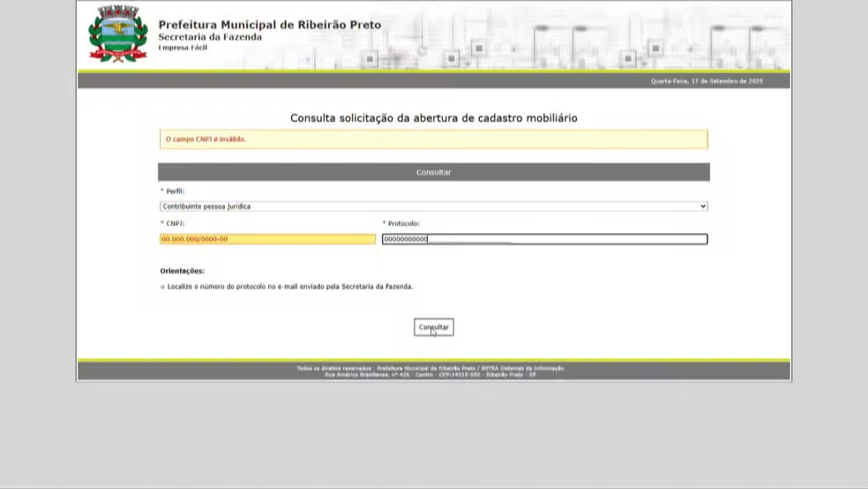This screenshot has height=489, width=868.
Task: Click the gray Consultar section header
Action: point(433,172)
